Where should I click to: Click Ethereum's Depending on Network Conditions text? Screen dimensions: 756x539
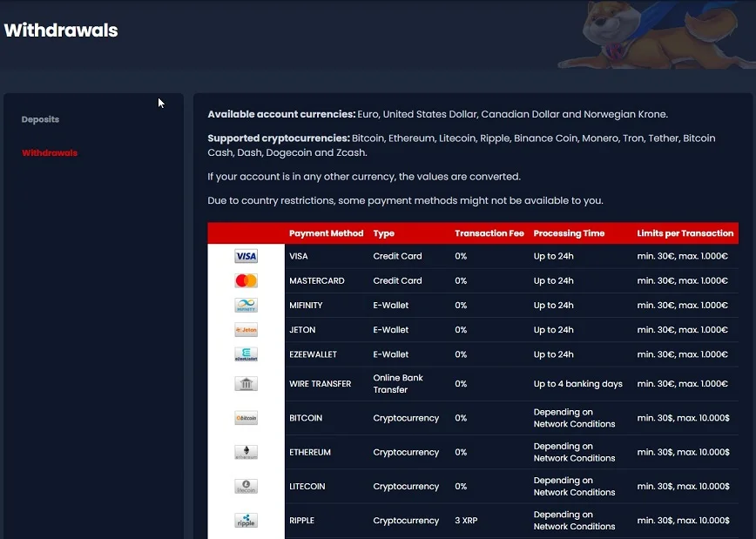pyautogui.click(x=574, y=452)
